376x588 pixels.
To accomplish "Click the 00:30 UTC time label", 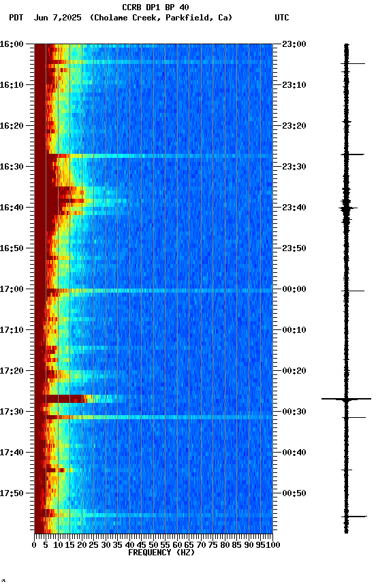I will [294, 412].
